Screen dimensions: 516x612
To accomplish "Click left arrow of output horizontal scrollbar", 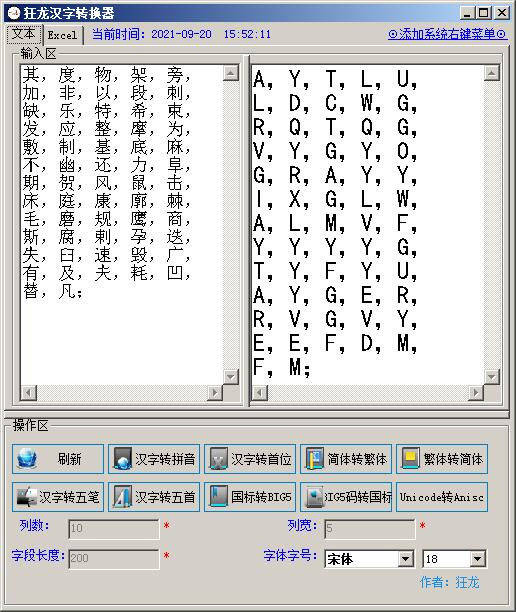I will click(x=260, y=392).
